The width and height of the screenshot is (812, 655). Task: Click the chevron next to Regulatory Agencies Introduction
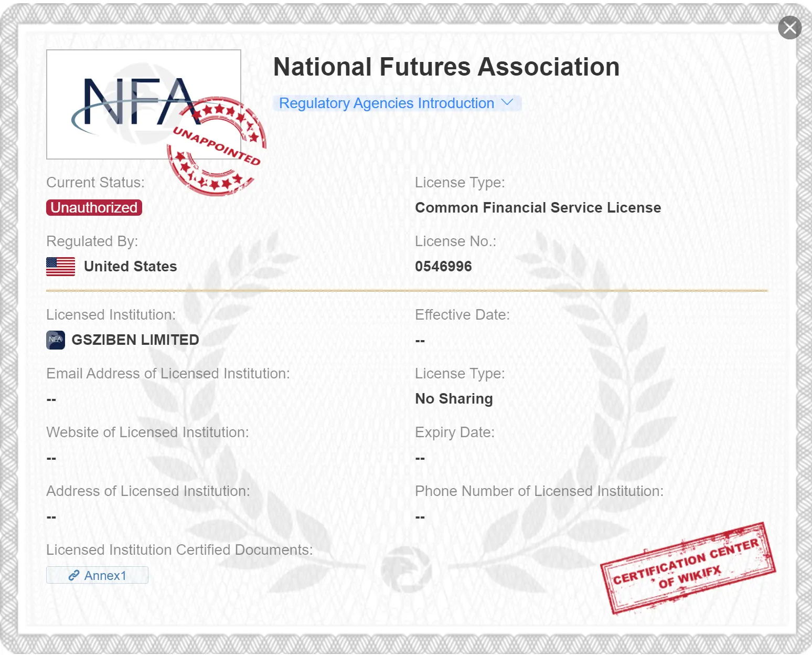[x=507, y=102]
